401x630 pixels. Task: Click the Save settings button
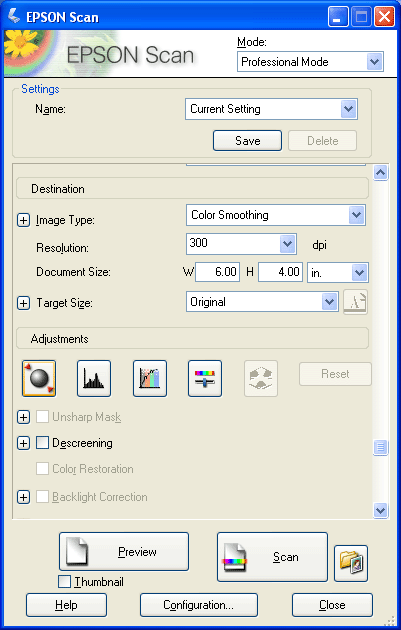[x=247, y=141]
